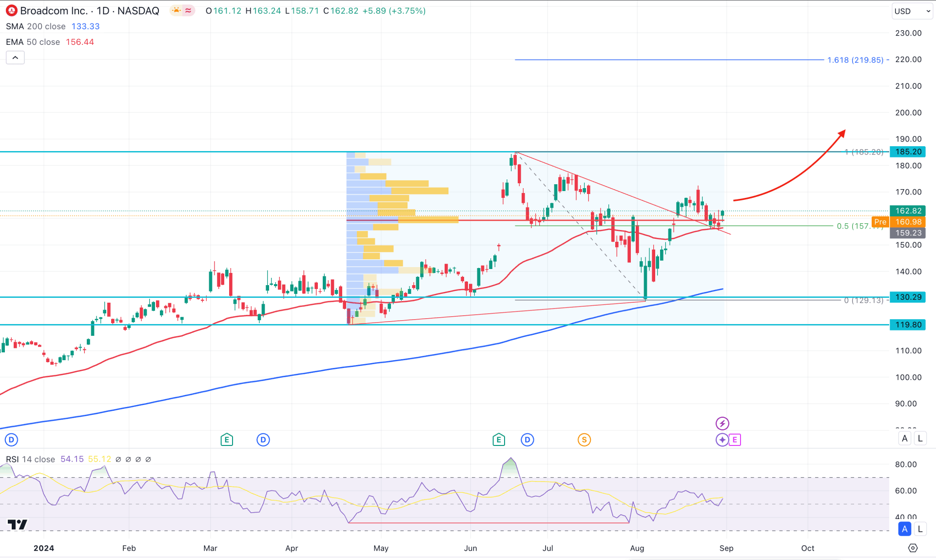Toggle auto scale A on the price pane
The width and height of the screenshot is (936, 560).
(905, 438)
